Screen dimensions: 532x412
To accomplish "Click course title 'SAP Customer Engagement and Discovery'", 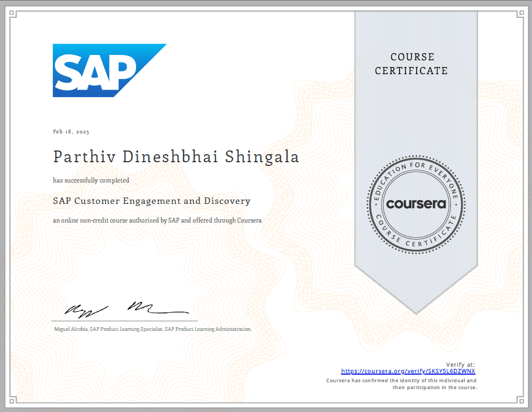I will tap(152, 201).
